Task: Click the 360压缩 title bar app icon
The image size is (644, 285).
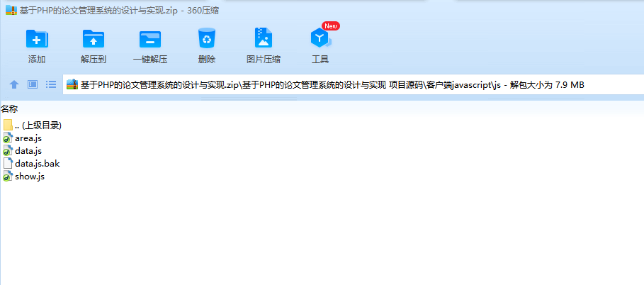Action: click(x=11, y=11)
